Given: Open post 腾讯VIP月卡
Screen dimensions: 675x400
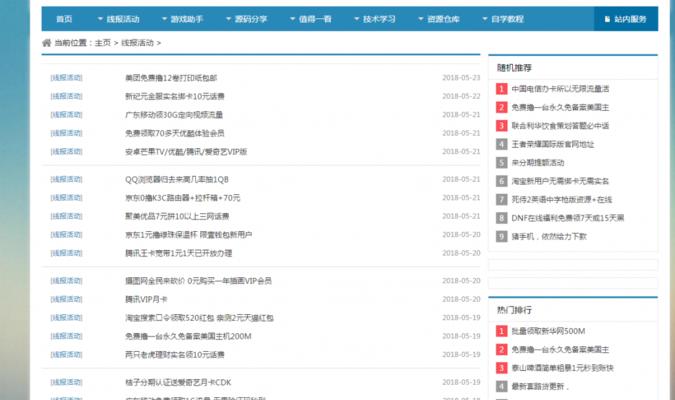Looking at the screenshot, I should (x=146, y=300).
